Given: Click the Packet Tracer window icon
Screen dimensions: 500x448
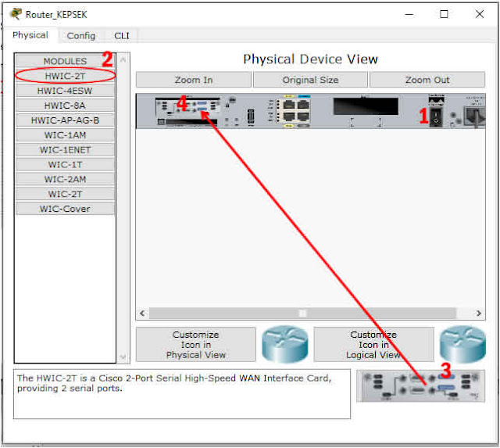Looking at the screenshot, I should point(16,14).
